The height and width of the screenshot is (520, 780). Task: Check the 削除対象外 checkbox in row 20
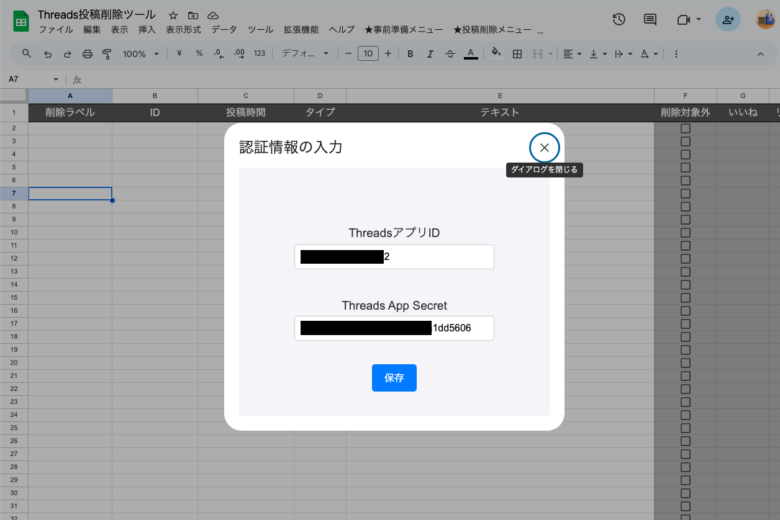(685, 363)
